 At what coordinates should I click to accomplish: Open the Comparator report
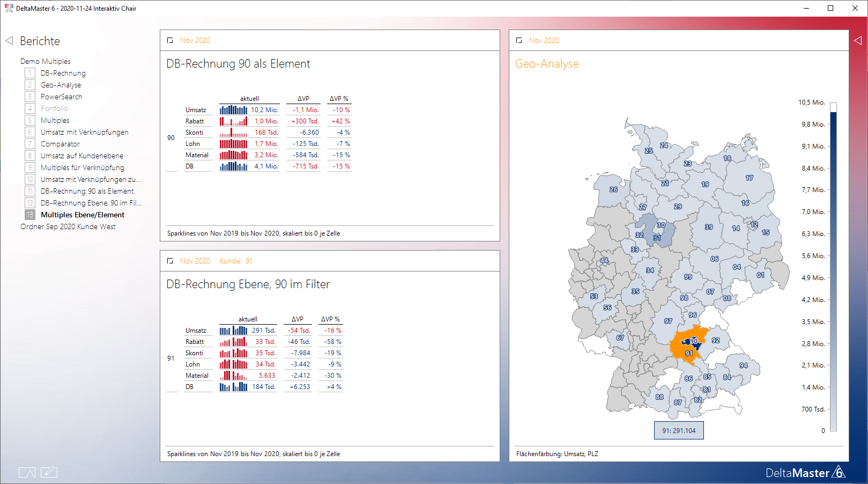pos(60,144)
